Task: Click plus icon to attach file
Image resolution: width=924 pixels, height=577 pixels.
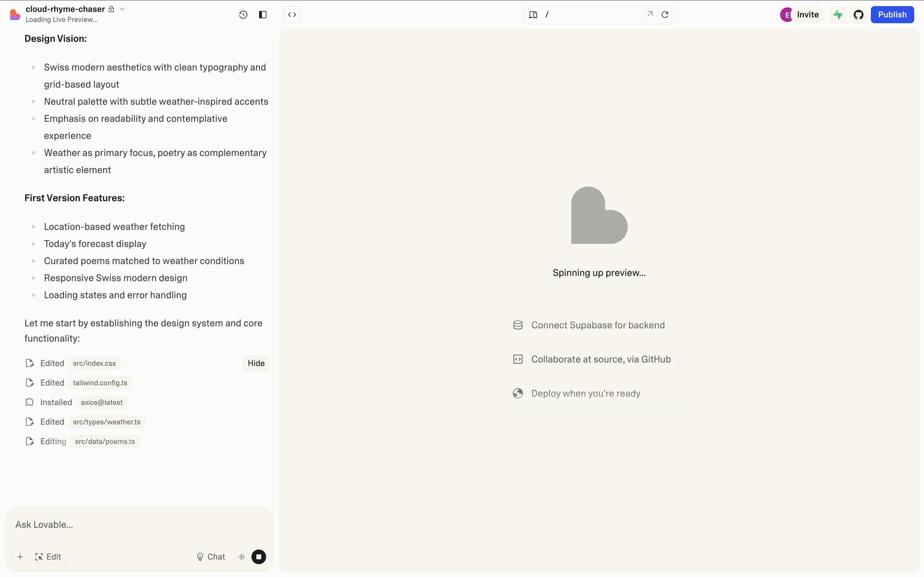Action: [20, 557]
